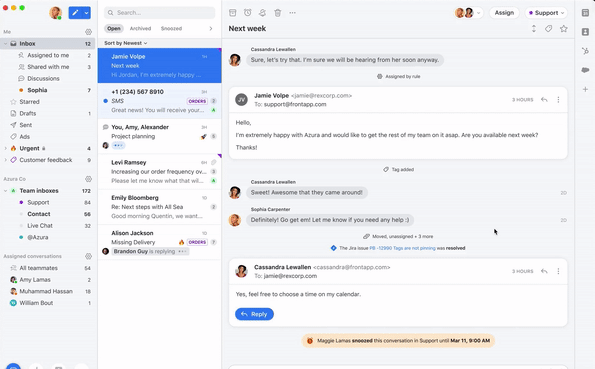Open the assignee avatars dropdown
The width and height of the screenshot is (595, 369).
(x=468, y=13)
